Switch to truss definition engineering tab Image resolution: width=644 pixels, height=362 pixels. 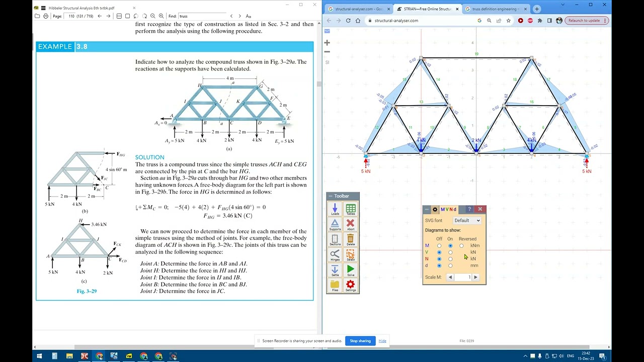tap(496, 9)
